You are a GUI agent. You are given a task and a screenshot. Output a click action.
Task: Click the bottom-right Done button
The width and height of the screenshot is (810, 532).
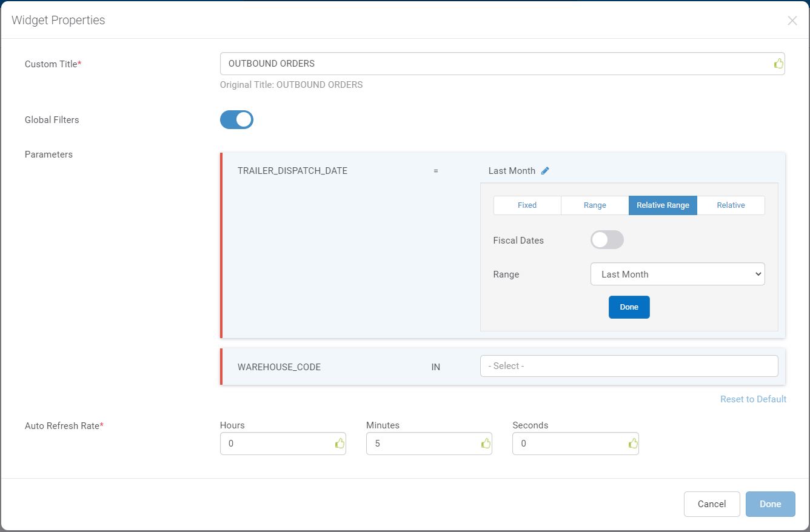pos(770,504)
